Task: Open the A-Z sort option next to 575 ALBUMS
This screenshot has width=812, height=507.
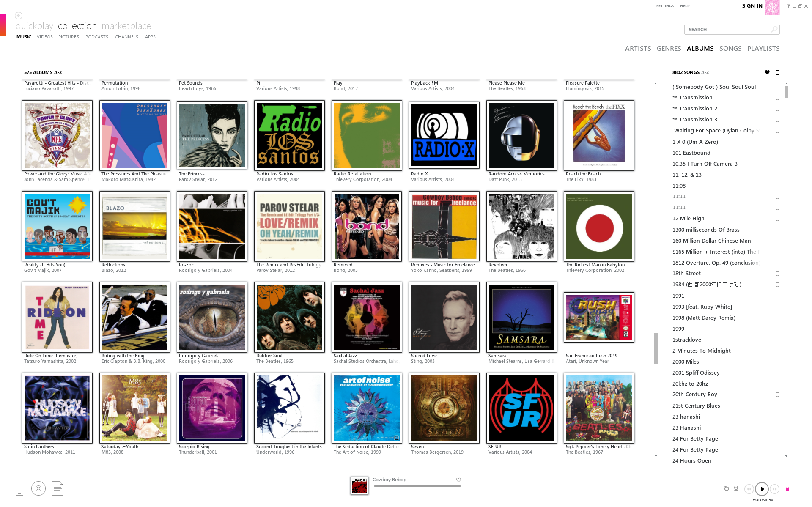Action: pos(58,72)
